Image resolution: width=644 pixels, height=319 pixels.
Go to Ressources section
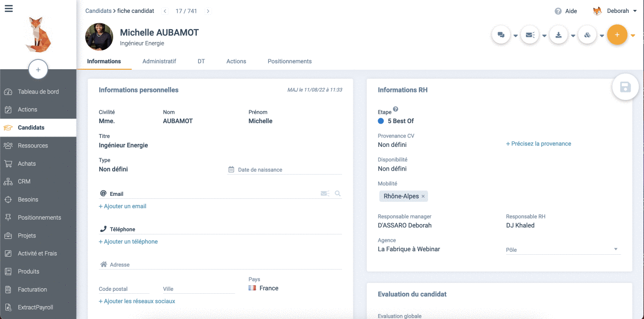click(x=38, y=145)
